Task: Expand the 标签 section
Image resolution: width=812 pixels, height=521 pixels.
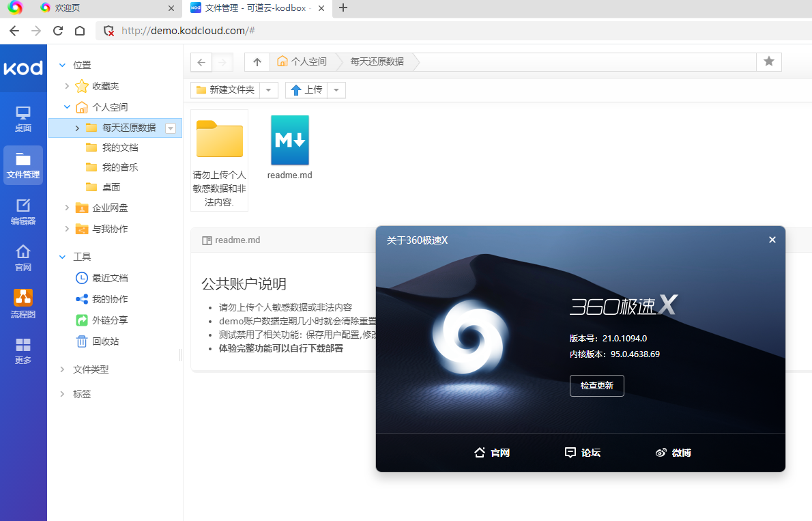Action: pyautogui.click(x=63, y=394)
